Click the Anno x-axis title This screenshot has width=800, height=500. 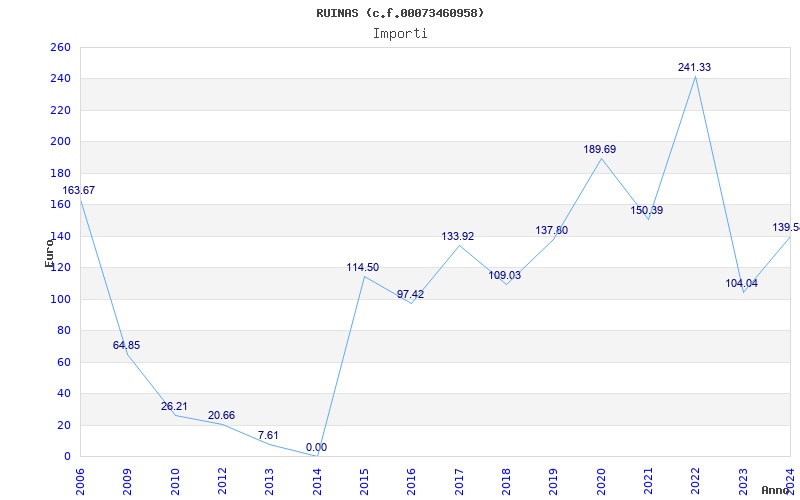pos(775,490)
